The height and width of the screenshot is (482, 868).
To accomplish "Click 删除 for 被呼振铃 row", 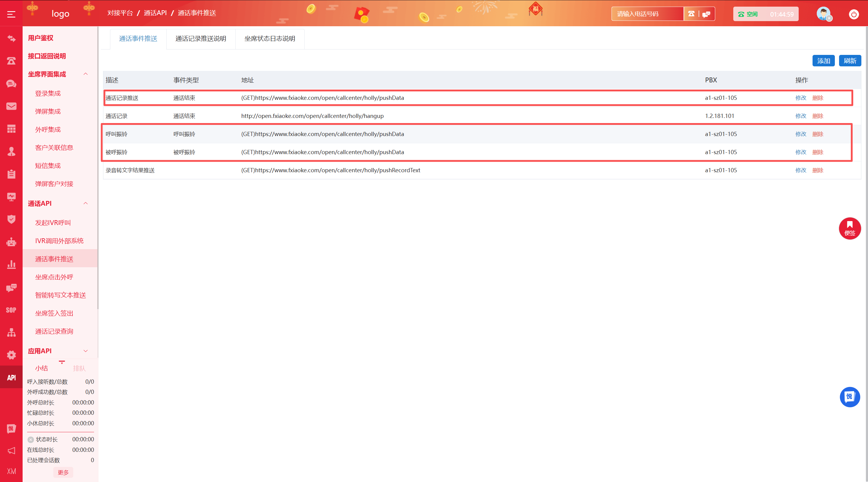I will tap(818, 152).
